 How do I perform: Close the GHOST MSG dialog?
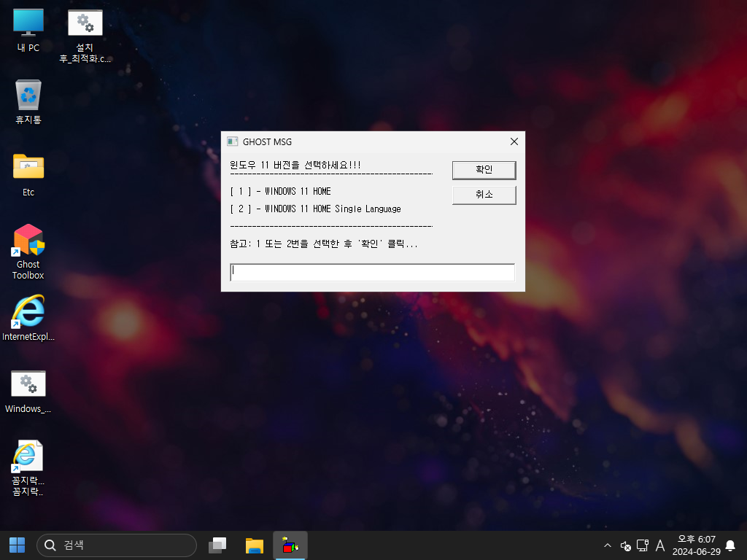click(x=514, y=141)
